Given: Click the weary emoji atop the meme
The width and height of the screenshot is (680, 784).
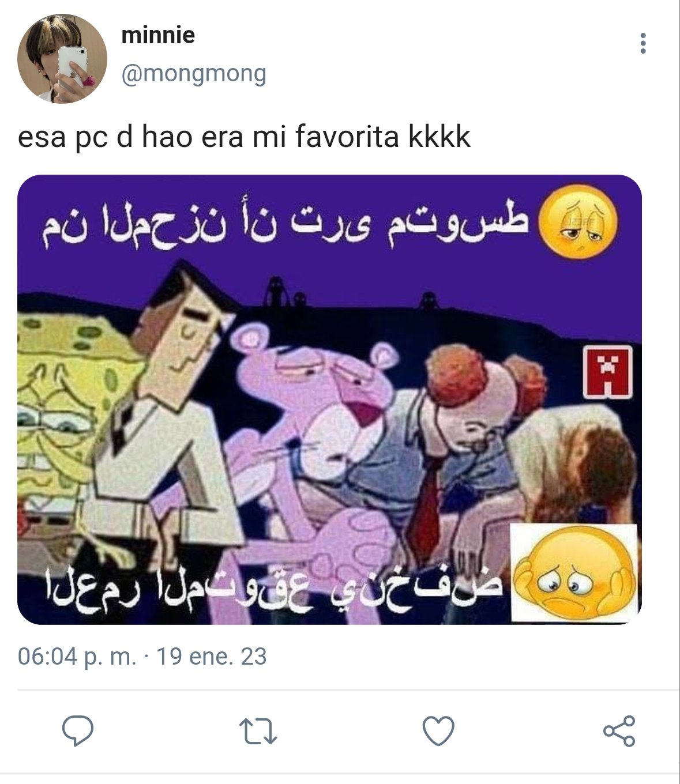Looking at the screenshot, I should [x=577, y=221].
